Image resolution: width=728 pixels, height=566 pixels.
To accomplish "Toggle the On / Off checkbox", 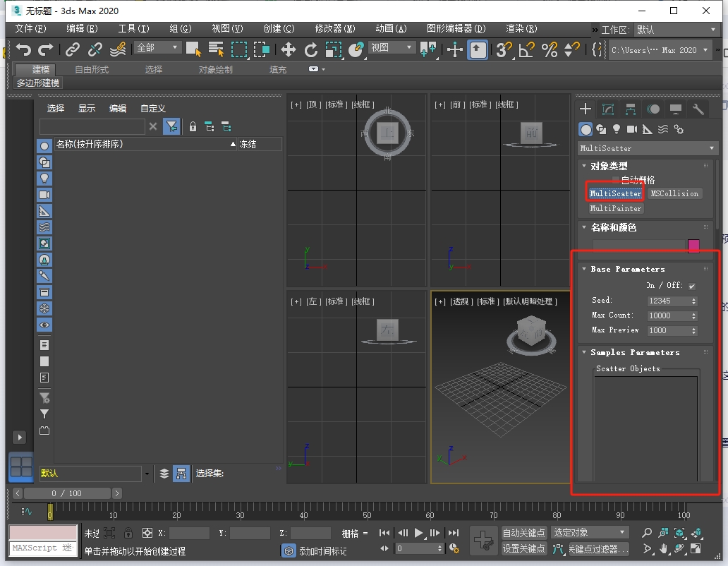I will tap(692, 286).
